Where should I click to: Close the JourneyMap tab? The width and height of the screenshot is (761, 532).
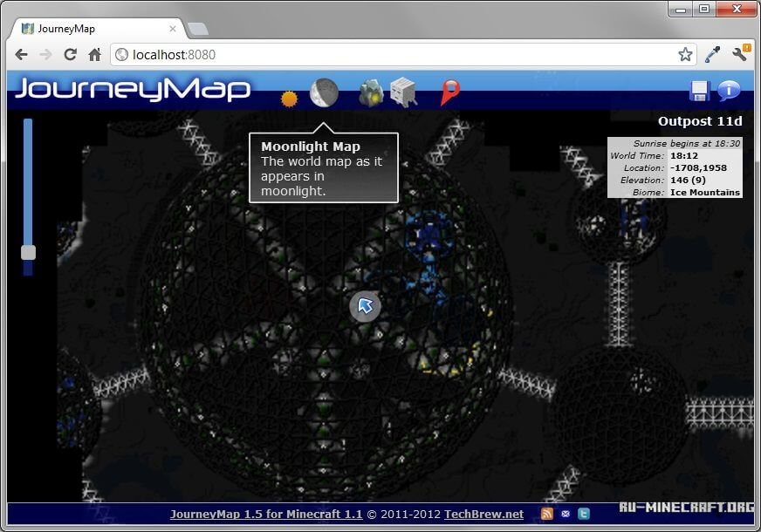pyautogui.click(x=172, y=29)
